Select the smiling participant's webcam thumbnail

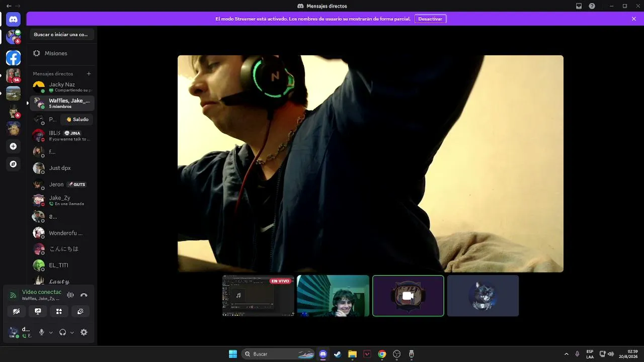[x=333, y=296]
